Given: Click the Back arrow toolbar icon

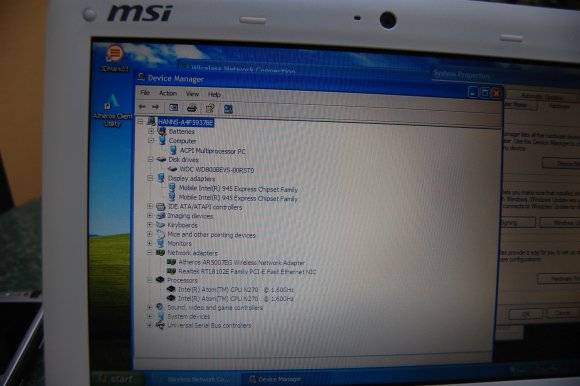Looking at the screenshot, I should coord(142,107).
